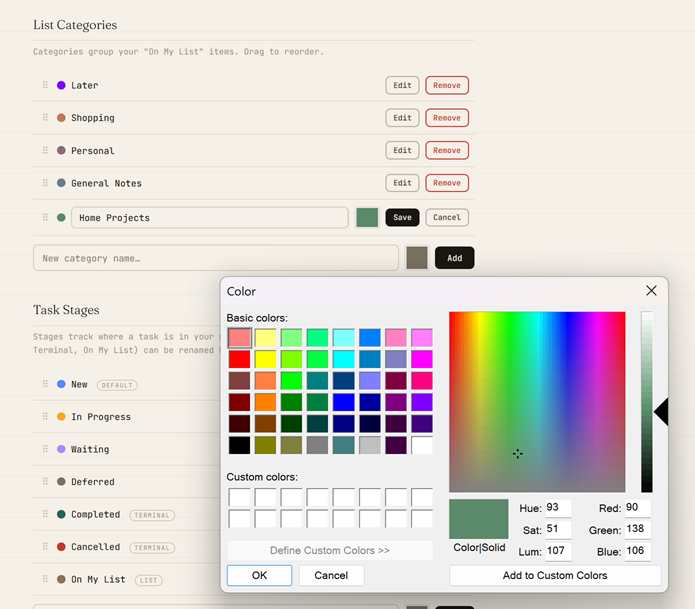Screen dimensions: 695x609
Task: Click the Red value field
Action: (638, 508)
